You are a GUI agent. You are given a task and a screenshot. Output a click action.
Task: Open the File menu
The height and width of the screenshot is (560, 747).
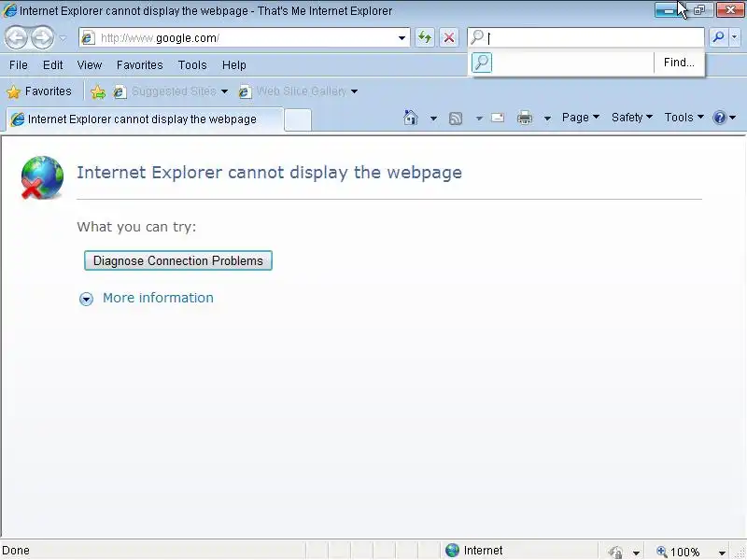click(19, 65)
